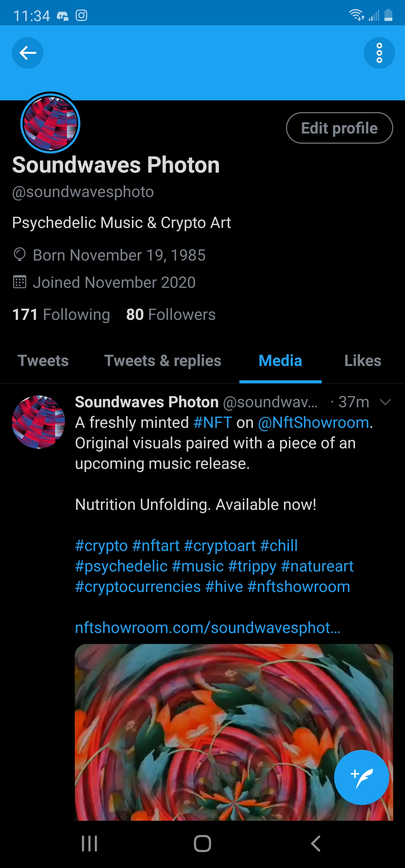405x868 pixels.
Task: Open the @NftShowroom mention
Action: (313, 422)
